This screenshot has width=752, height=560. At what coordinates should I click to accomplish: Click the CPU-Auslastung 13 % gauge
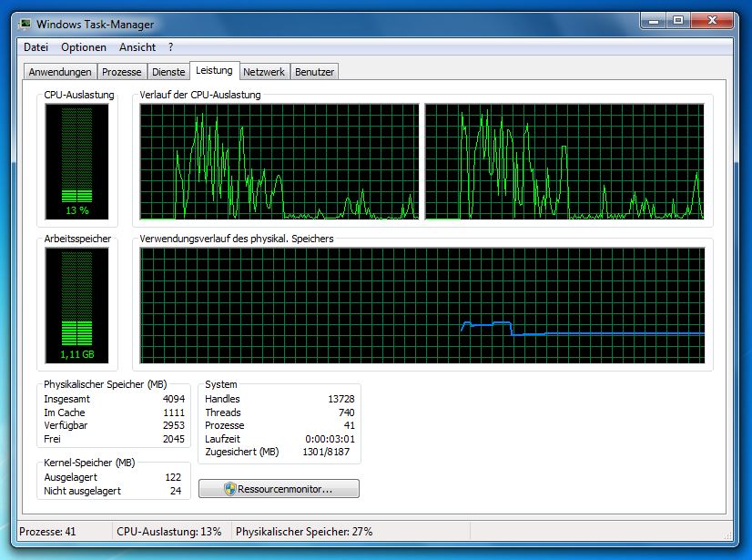coord(76,162)
